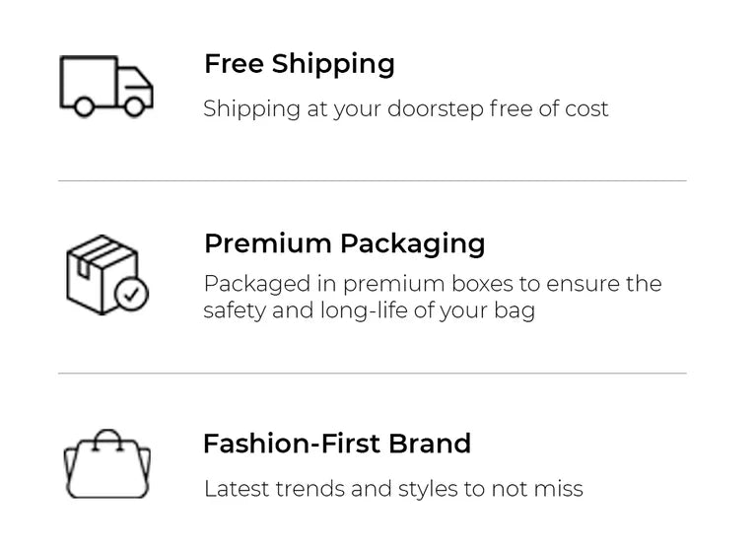Click the truck icon's rear wheel under the cargo box
This screenshot has height=548, width=756.
click(x=84, y=106)
